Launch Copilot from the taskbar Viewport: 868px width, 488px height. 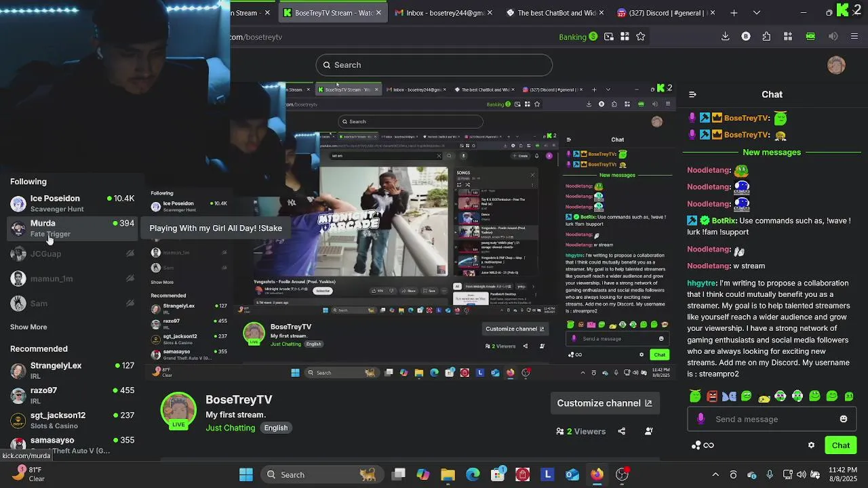pyautogui.click(x=423, y=474)
